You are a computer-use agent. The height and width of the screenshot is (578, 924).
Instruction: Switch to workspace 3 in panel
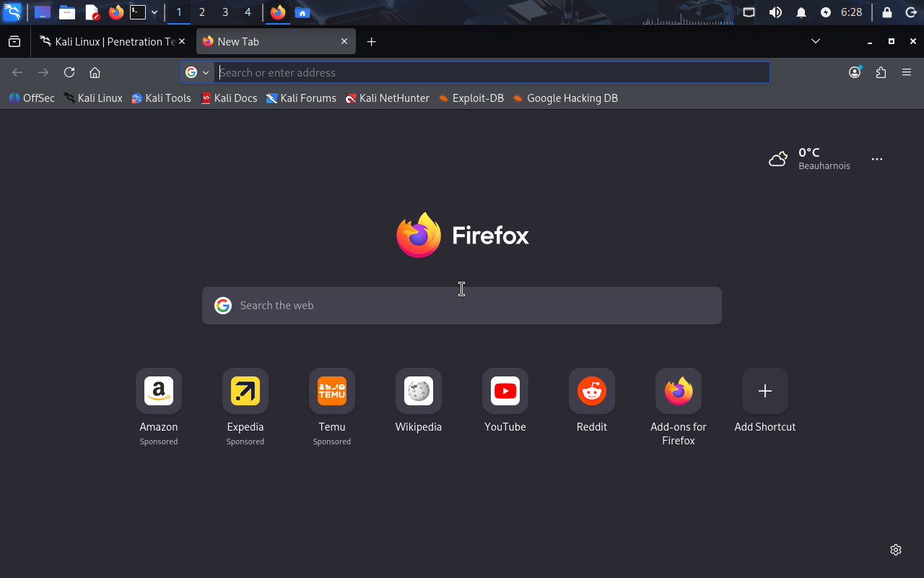[225, 12]
